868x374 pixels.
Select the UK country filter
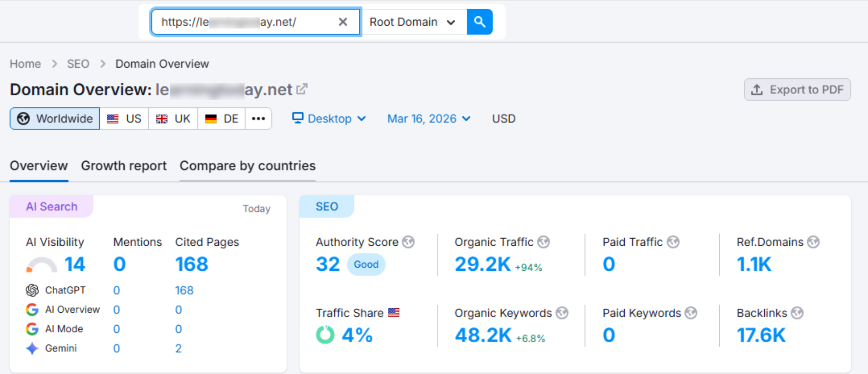coord(173,118)
